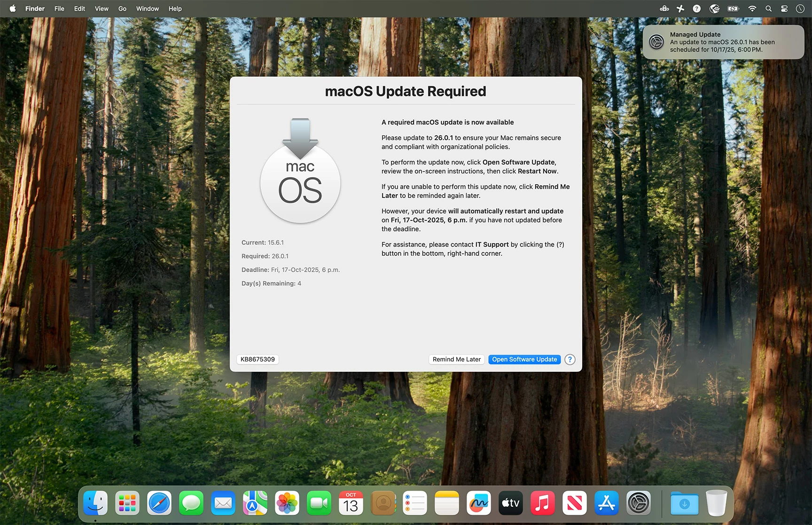Click the 'Current: 15.6.1' text
Viewport: 812px width, 525px height.
coord(263,243)
